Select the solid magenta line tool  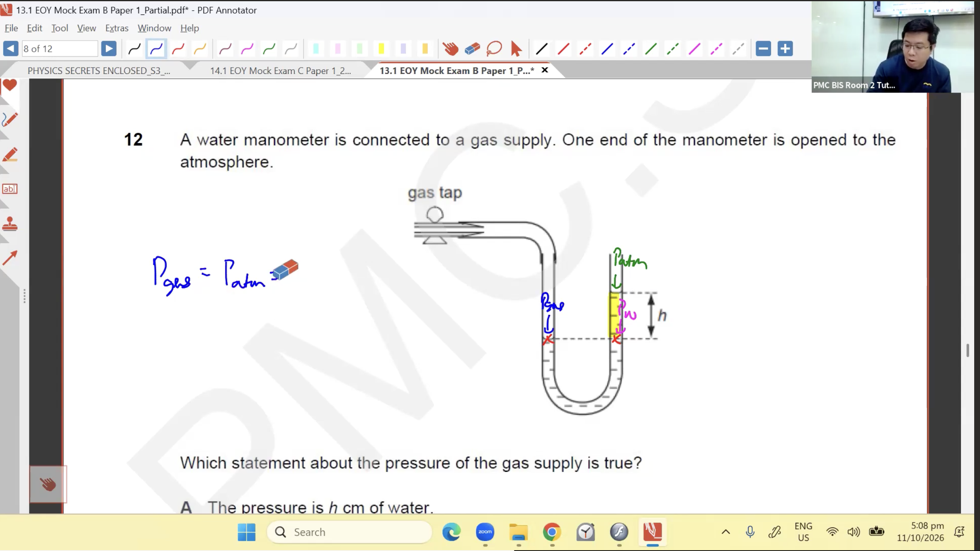(695, 49)
